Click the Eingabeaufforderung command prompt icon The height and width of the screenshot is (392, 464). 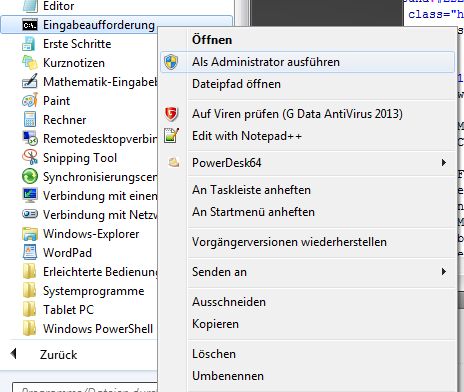30,25
